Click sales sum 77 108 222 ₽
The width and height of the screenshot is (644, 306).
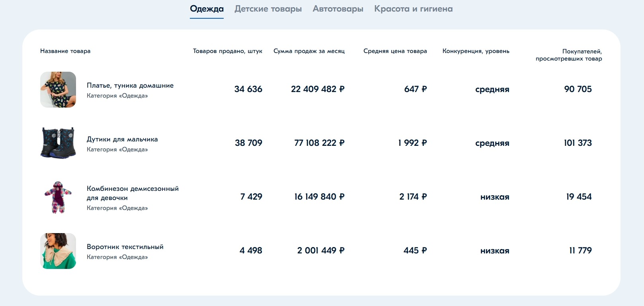[x=319, y=143]
